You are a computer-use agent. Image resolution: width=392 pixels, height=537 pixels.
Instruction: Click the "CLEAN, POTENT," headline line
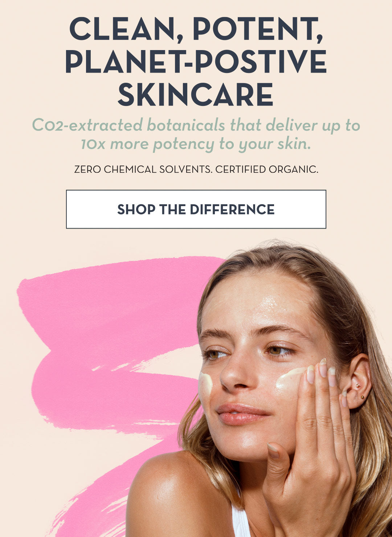click(x=196, y=29)
